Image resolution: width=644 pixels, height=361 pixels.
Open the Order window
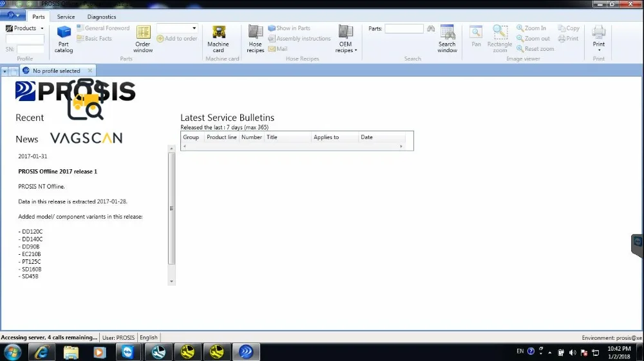pos(143,39)
